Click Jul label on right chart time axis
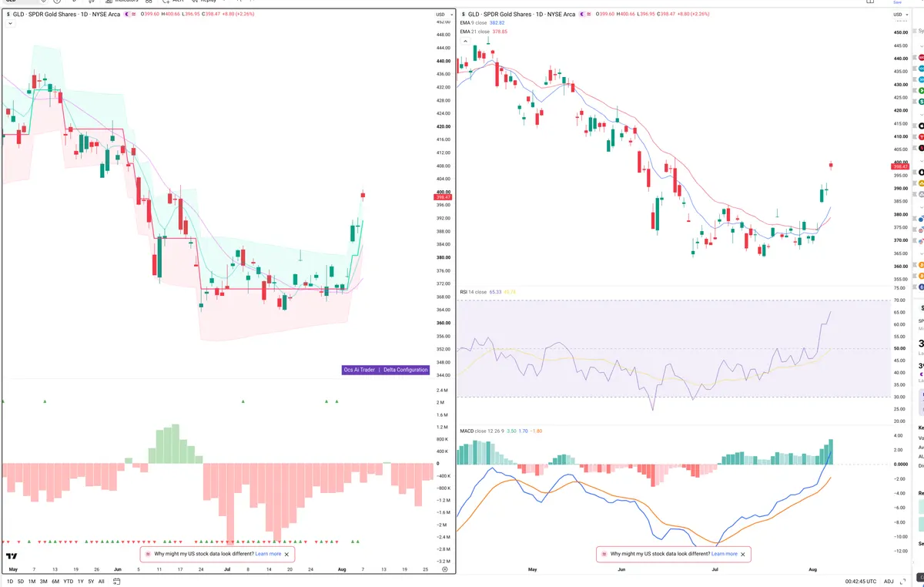This screenshot has width=924, height=587. (x=715, y=569)
